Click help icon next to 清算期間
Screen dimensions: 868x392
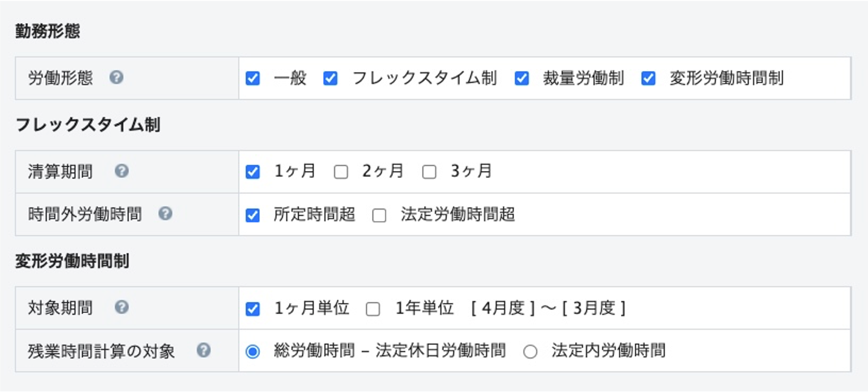click(121, 171)
